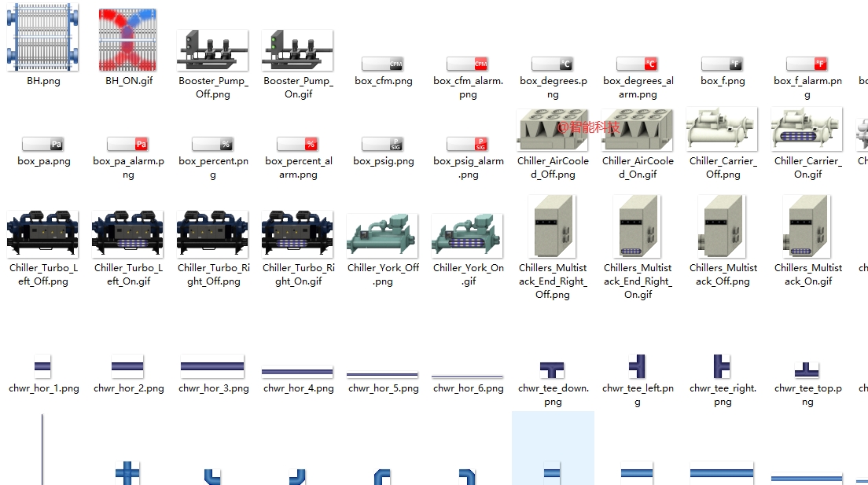The width and height of the screenshot is (868, 485).
Task: Select the BH.png heat exchanger thumbnail
Action: pos(42,37)
